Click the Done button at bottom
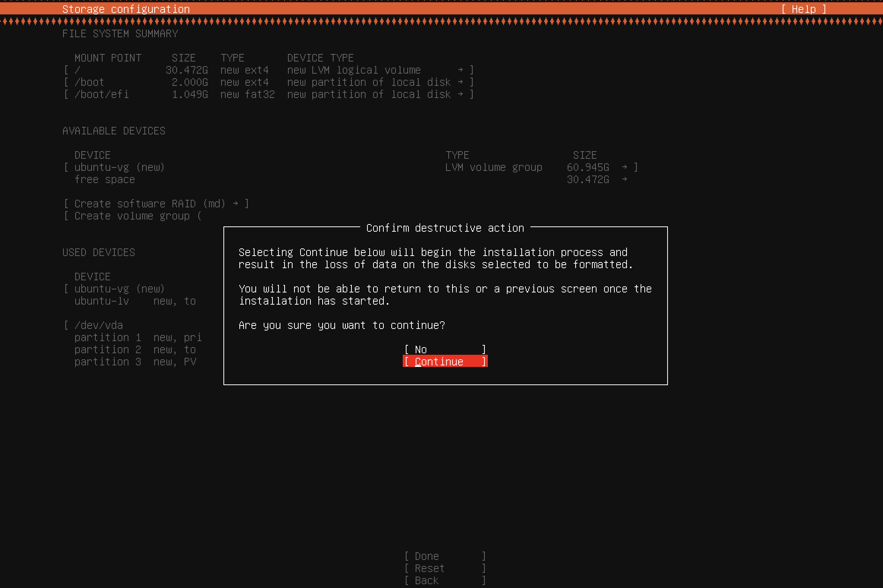 (445, 556)
